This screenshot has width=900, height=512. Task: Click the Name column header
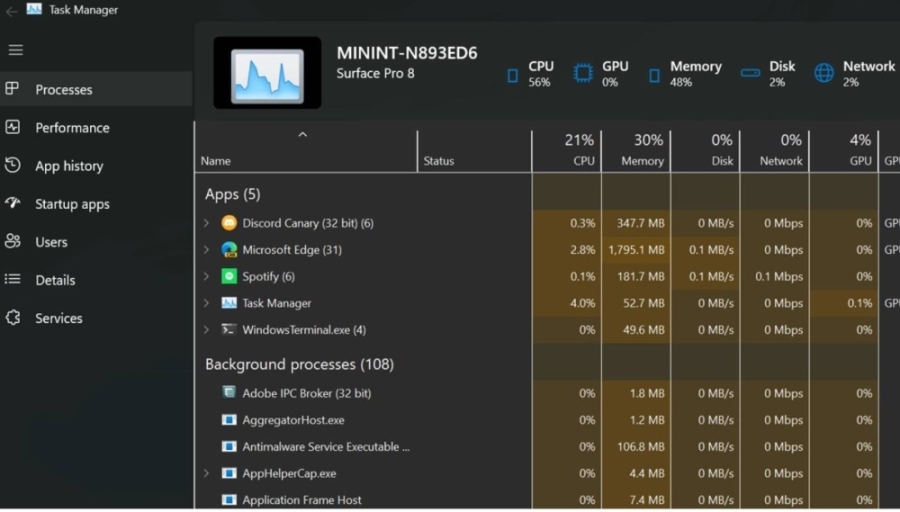pos(216,160)
